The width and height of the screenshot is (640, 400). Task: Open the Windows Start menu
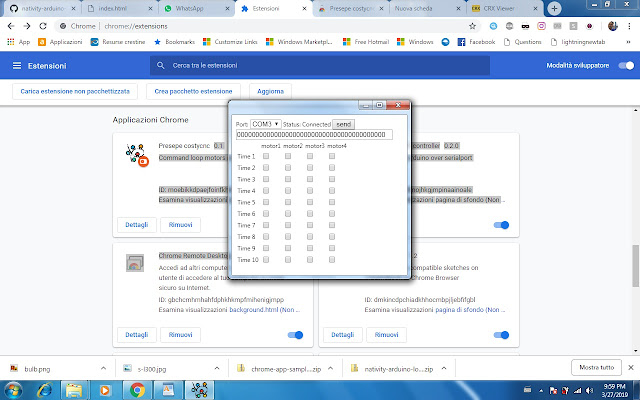[13, 391]
